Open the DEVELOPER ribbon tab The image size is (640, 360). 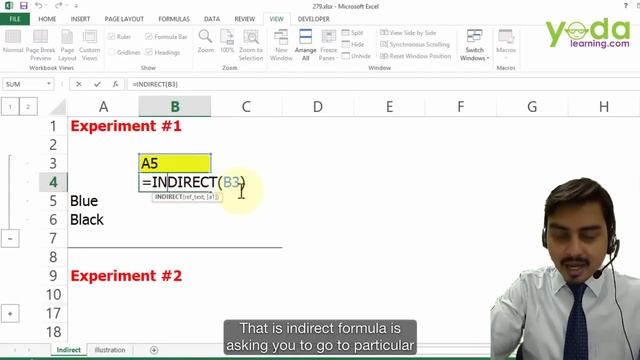click(313, 19)
